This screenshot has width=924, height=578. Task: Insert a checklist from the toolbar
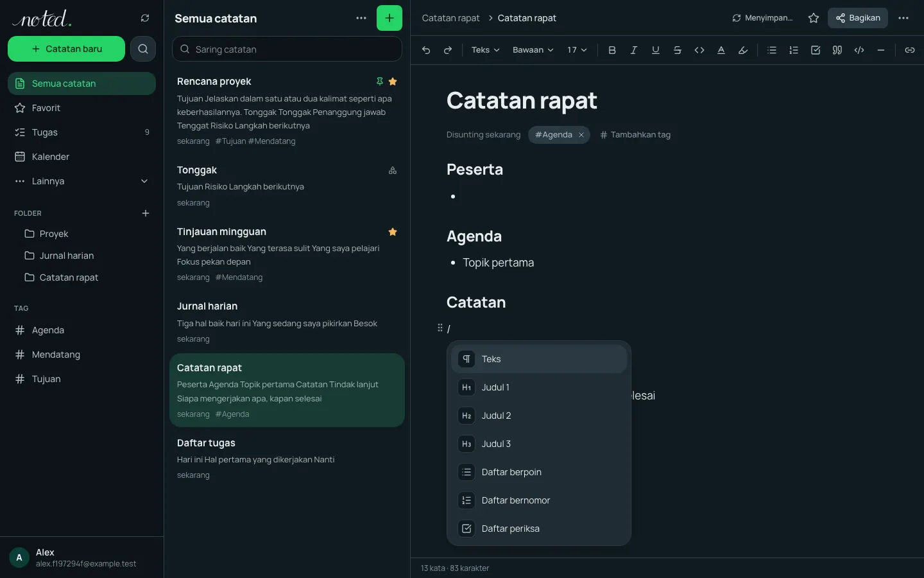816,50
